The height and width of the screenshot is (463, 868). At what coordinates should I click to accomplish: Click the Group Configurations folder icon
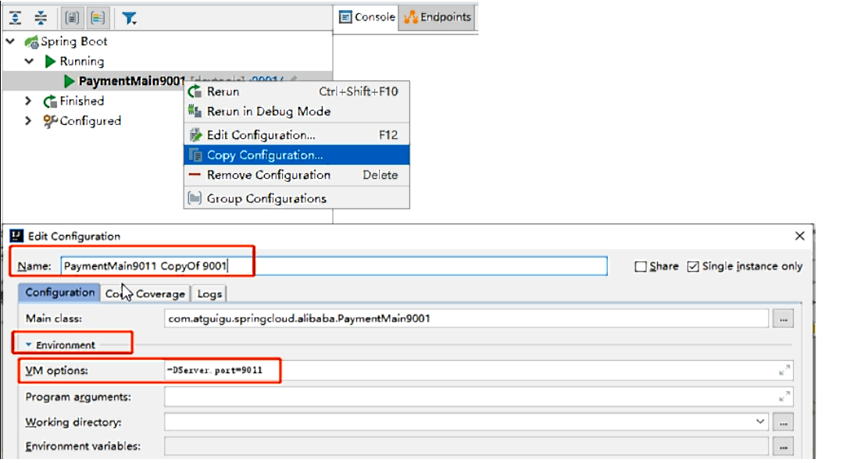[195, 198]
